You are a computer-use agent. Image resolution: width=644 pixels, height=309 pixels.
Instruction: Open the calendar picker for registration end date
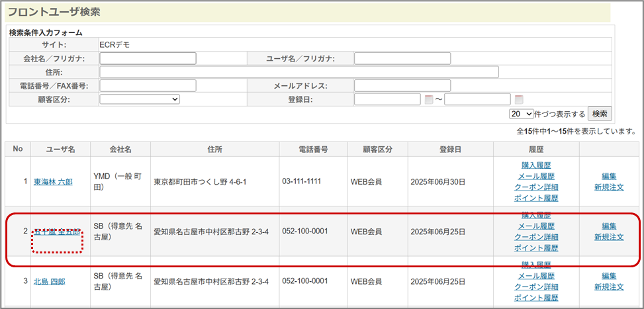[519, 100]
